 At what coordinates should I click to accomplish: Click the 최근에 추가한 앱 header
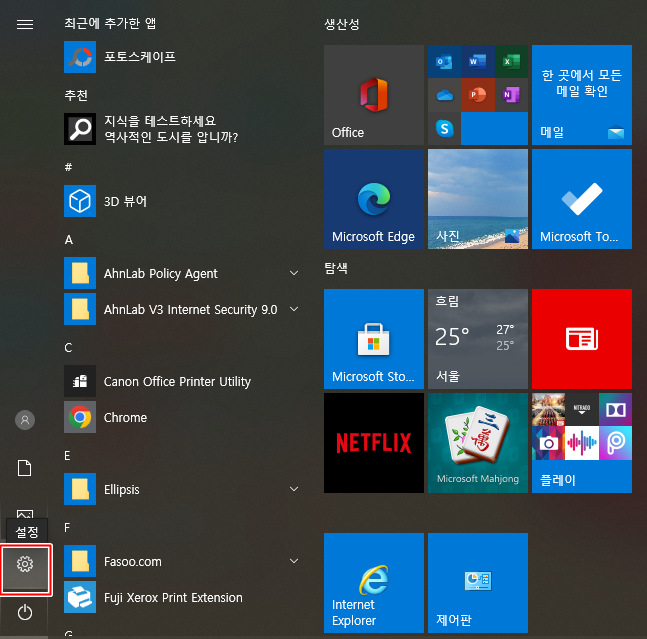coord(110,24)
